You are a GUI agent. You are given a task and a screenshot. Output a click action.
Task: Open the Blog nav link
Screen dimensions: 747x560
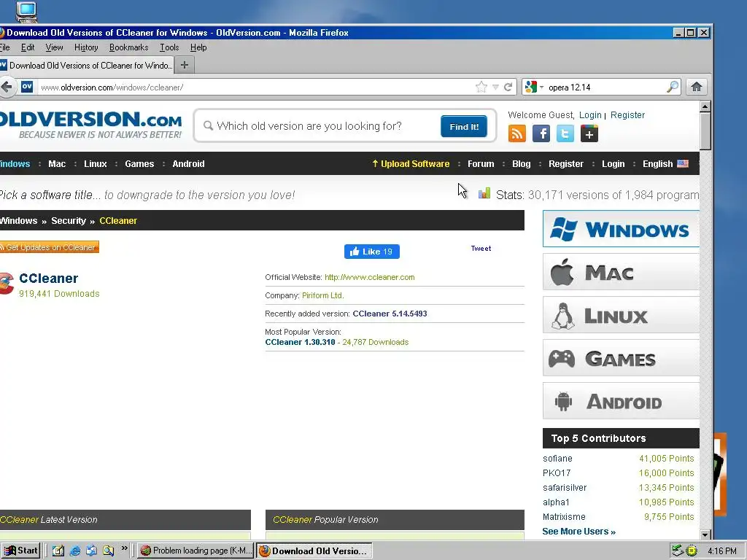[x=521, y=163]
